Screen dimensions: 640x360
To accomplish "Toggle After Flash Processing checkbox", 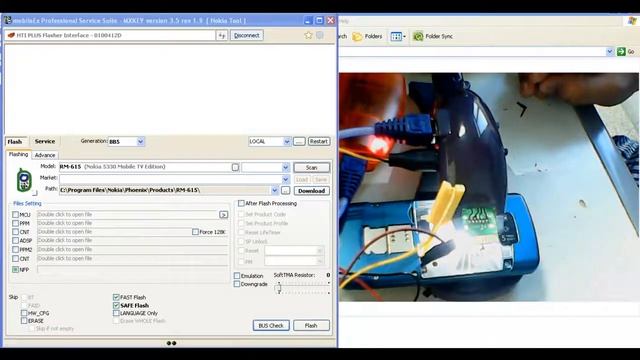I will click(x=241, y=203).
